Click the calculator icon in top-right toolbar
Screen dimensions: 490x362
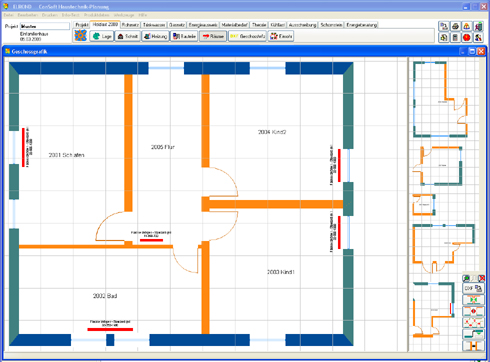[x=455, y=37]
